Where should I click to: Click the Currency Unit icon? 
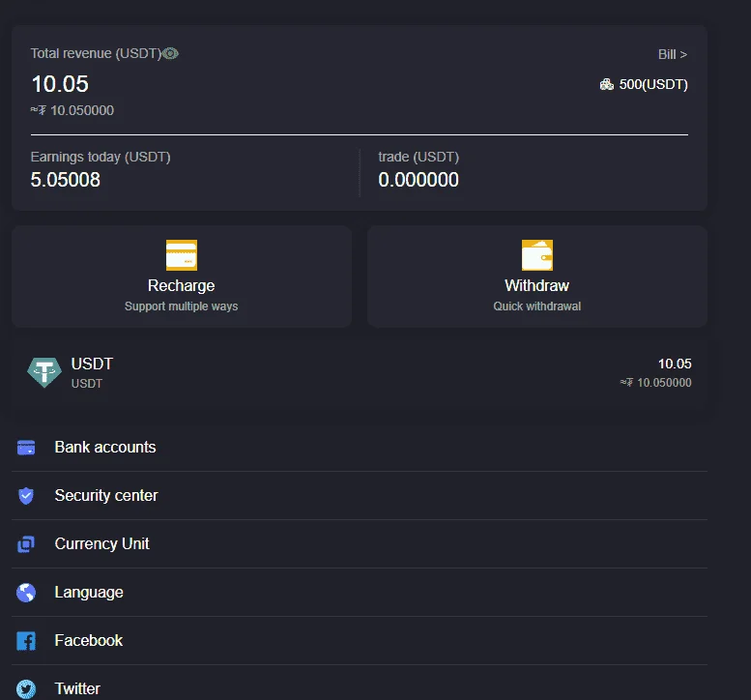[x=26, y=544]
